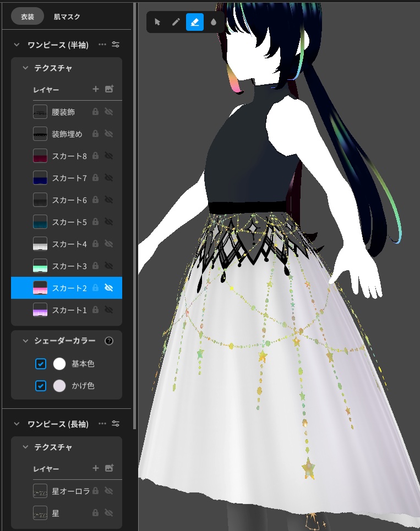The width and height of the screenshot is (420, 531).
Task: Toggle lock on スカート5 layer
Action: tap(96, 222)
